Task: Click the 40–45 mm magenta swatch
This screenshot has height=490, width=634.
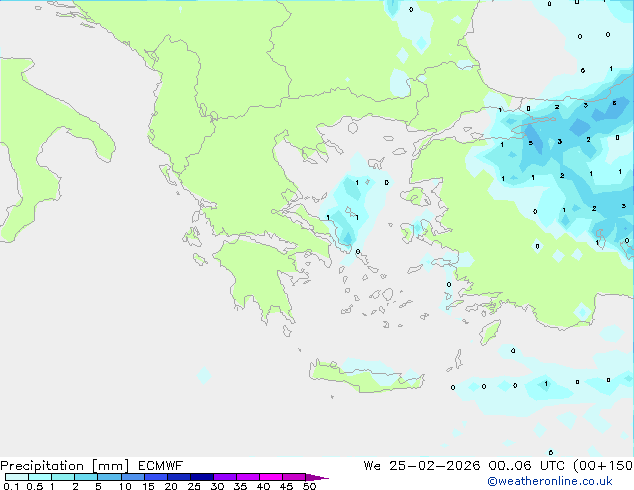Action: click(271, 477)
